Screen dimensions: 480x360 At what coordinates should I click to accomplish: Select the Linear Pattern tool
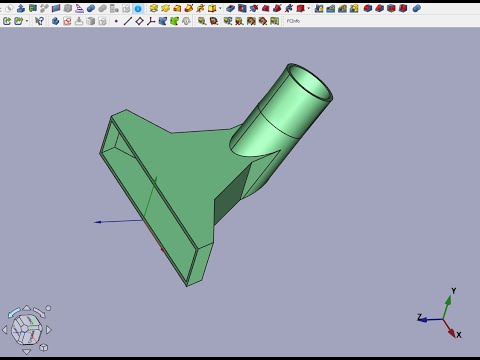click(x=331, y=8)
